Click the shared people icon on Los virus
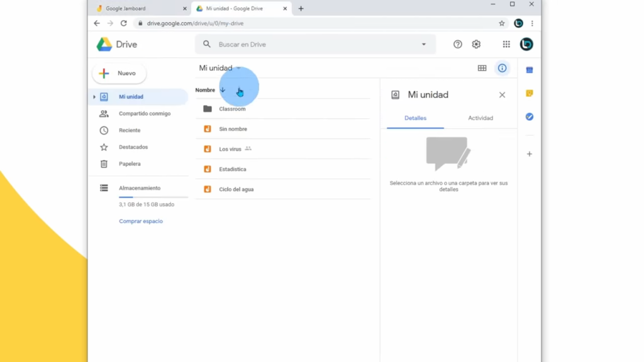The width and height of the screenshot is (644, 362). tap(248, 148)
